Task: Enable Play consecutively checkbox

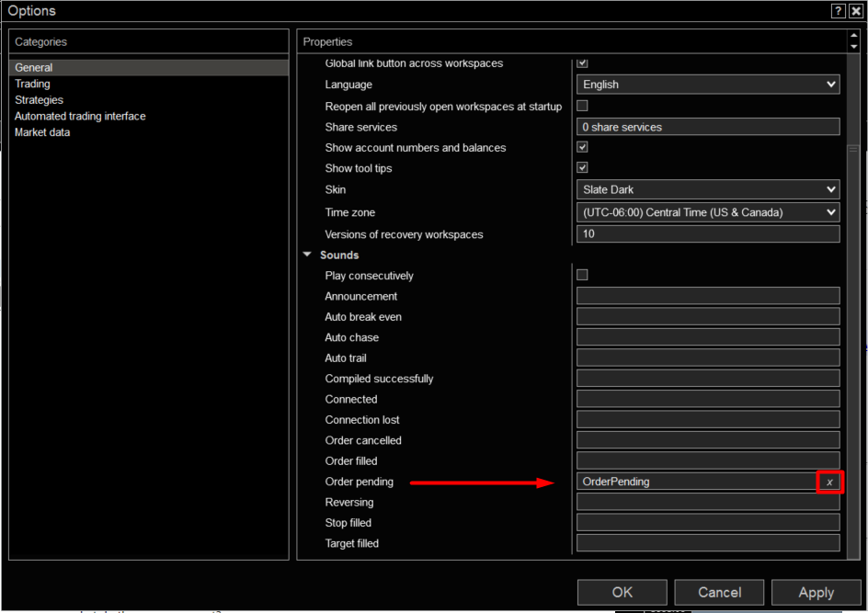Action: [582, 275]
